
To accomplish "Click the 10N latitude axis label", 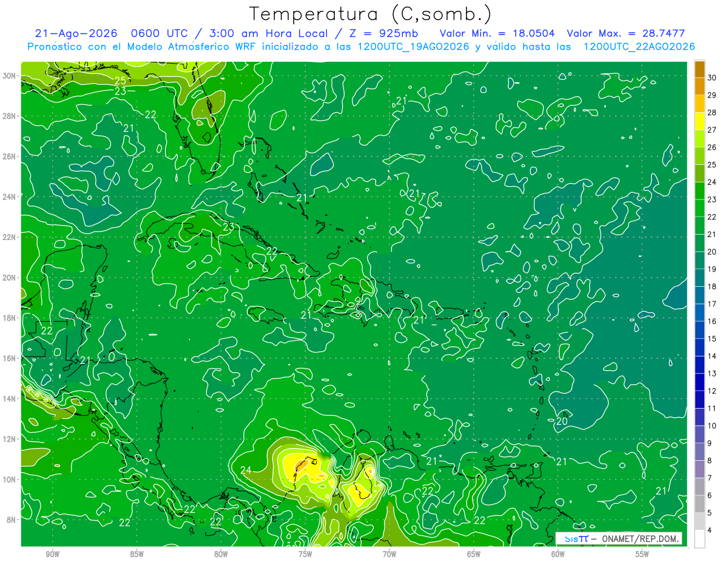I will 10,479.
